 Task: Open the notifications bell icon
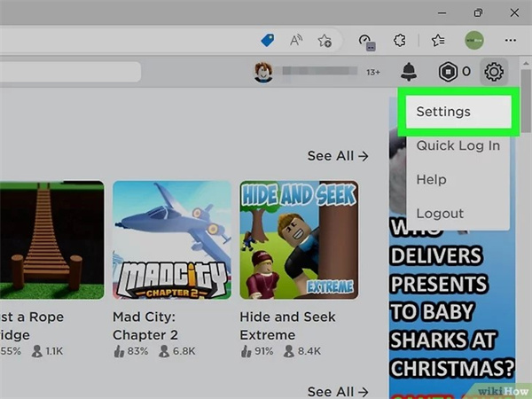409,72
